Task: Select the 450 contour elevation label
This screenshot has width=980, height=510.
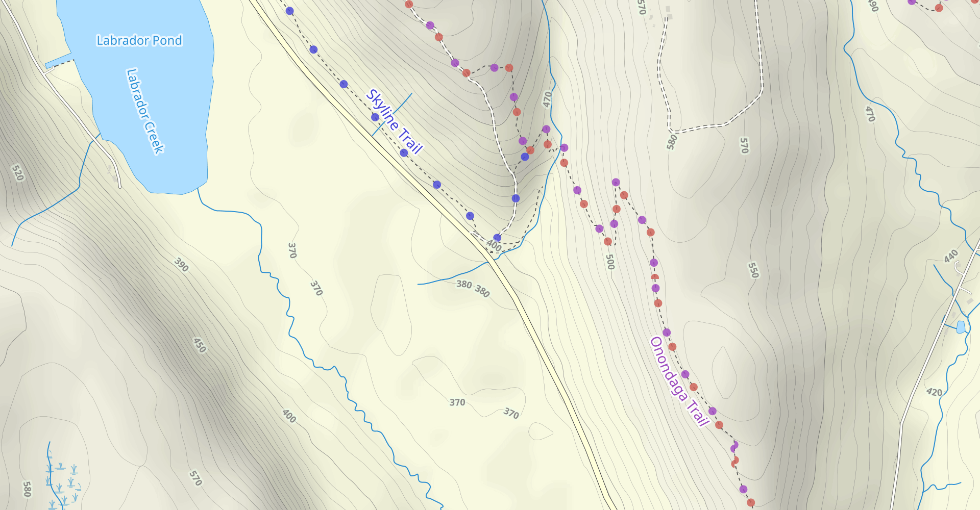Action: click(x=200, y=345)
